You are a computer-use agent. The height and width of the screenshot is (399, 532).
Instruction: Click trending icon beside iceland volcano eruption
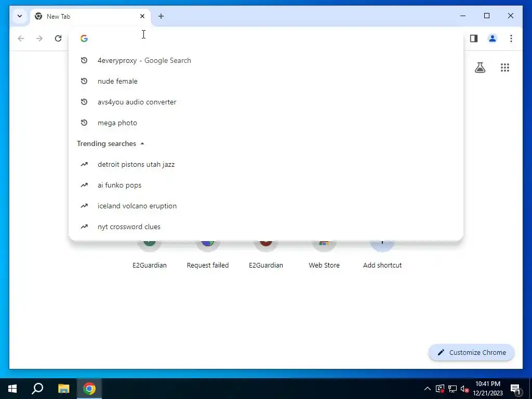84,206
